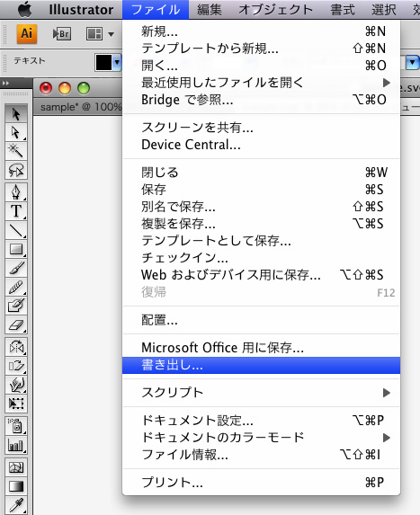Open Device Central...
The image size is (420, 515).
coord(262,145)
